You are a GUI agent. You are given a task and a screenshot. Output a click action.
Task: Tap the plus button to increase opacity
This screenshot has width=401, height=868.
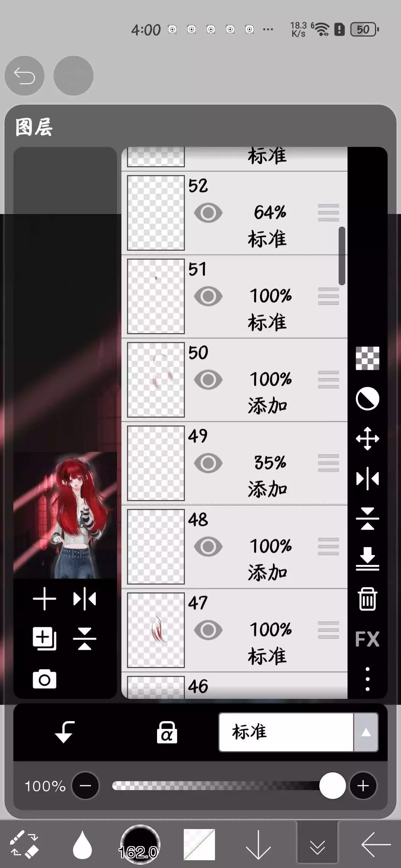363,786
